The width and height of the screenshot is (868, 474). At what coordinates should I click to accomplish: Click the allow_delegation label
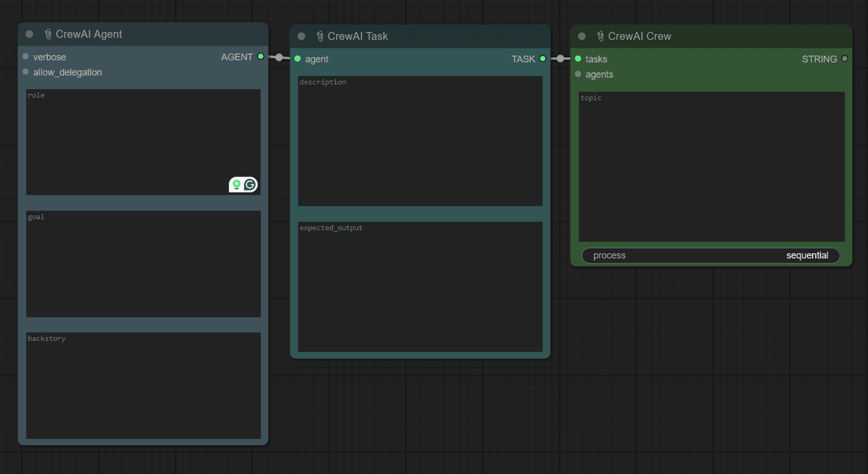click(x=68, y=72)
